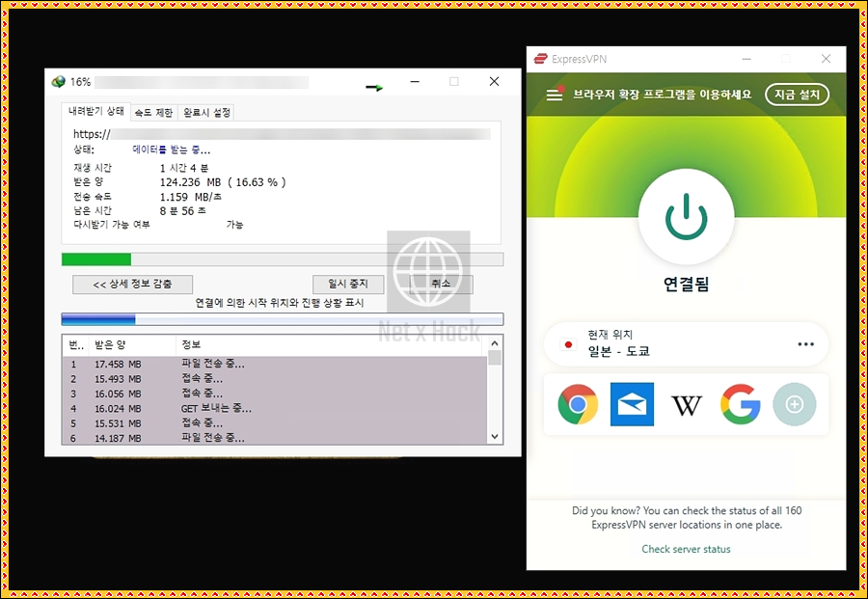Open the Mail shortcut in ExpressVPN
Viewport: 868px width, 599px height.
coord(632,404)
